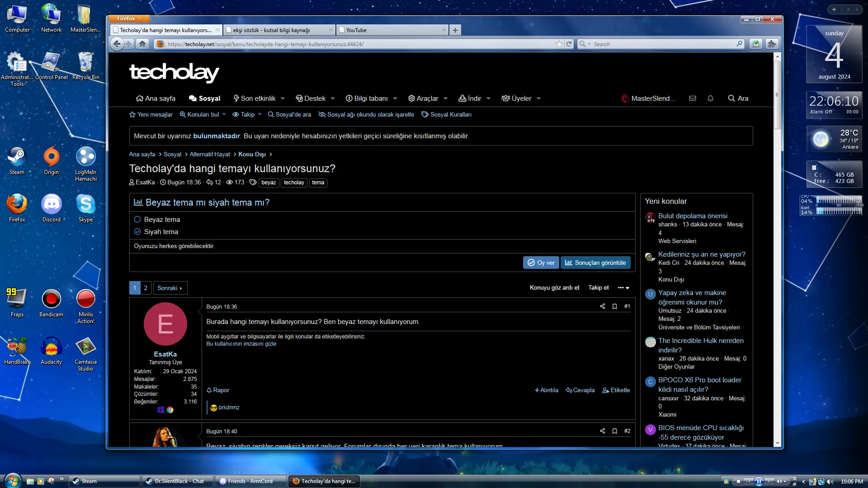The image size is (868, 488).
Task: Click the Rapor link on post #1
Action: [x=218, y=390]
